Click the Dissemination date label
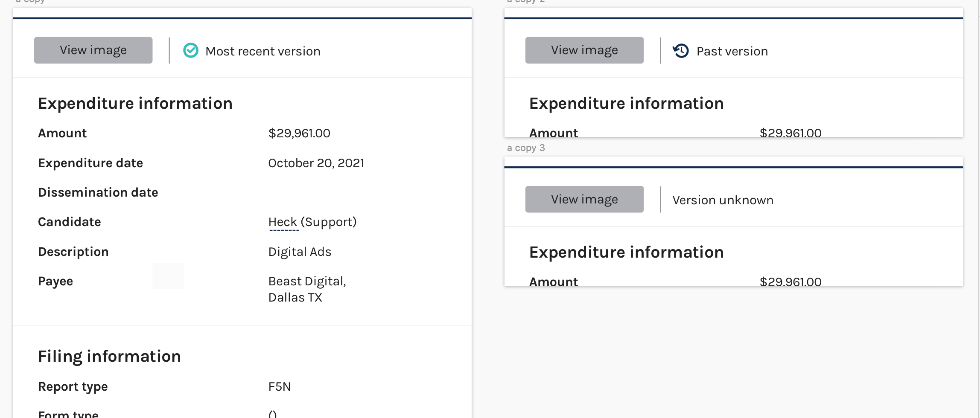Viewport: 980px width, 418px height. (x=98, y=192)
